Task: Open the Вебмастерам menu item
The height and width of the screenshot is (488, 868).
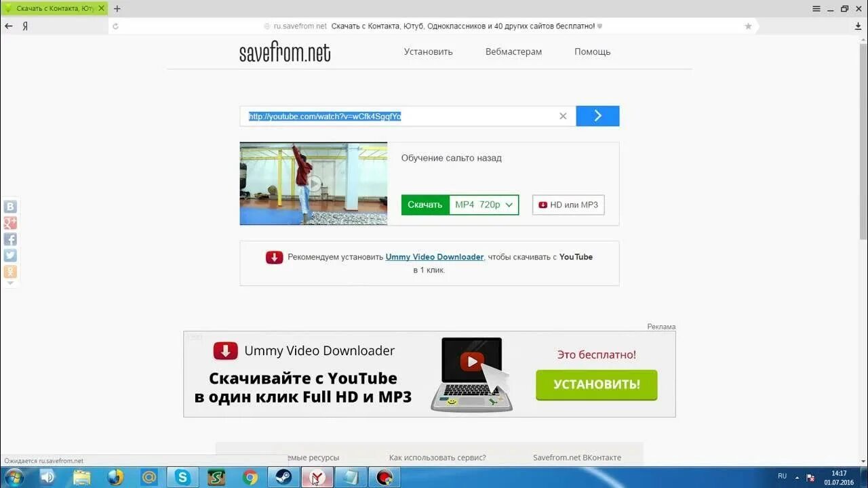Action: tap(513, 52)
